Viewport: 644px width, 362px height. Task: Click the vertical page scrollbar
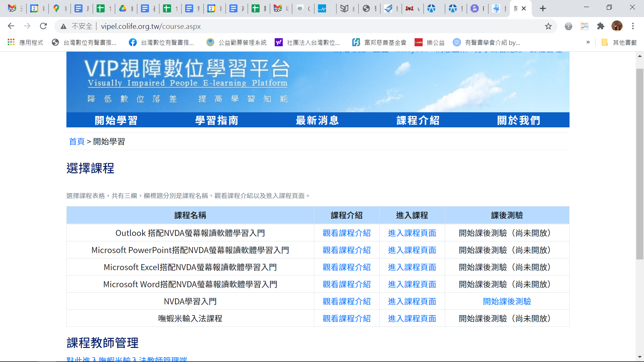[x=640, y=164]
